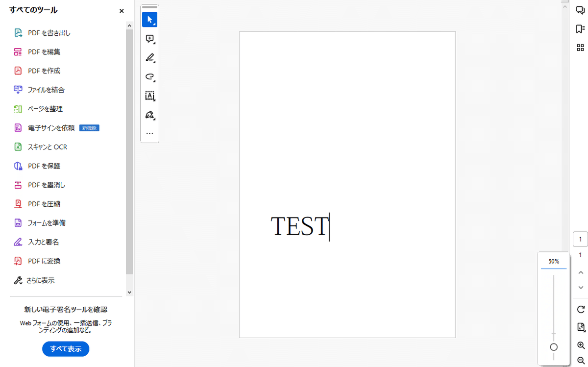
Task: Select the freehand drawing tool
Action: click(149, 77)
